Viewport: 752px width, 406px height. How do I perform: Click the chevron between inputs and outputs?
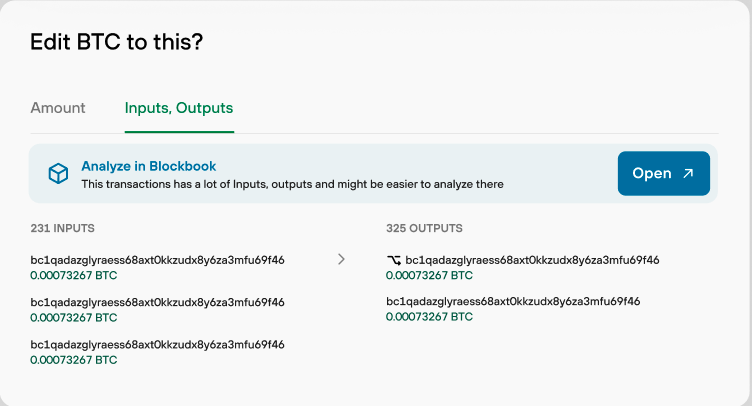coord(341,259)
